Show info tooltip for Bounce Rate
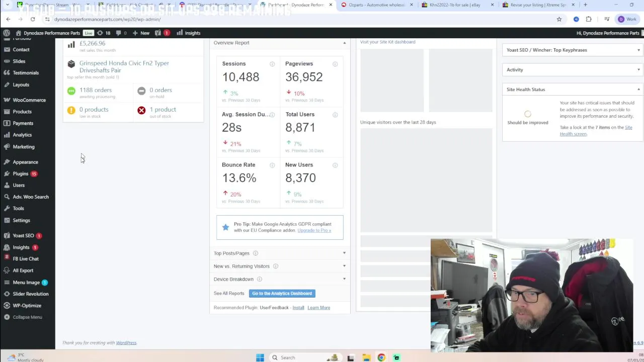 [x=272, y=165]
